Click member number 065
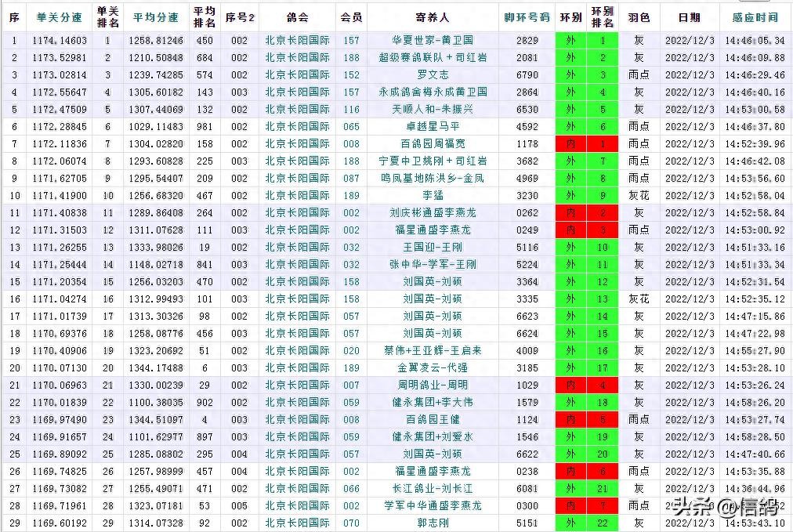This screenshot has height=532, width=793. pyautogui.click(x=351, y=126)
